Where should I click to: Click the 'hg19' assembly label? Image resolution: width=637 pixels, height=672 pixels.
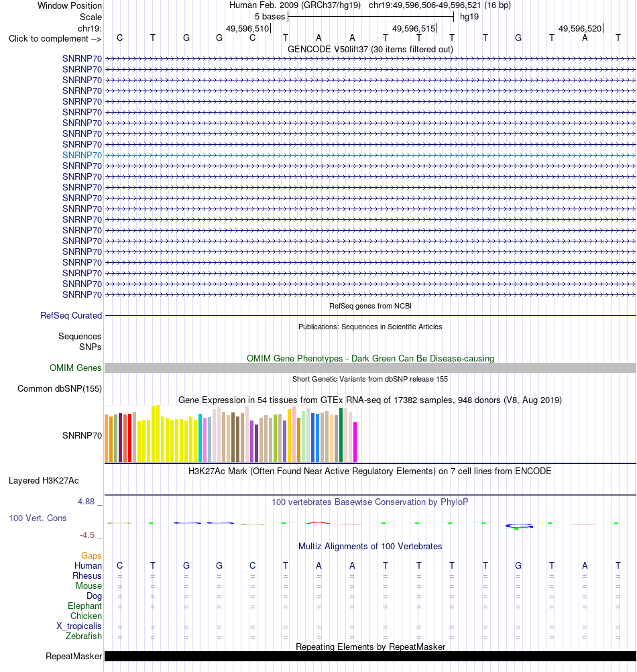click(469, 17)
